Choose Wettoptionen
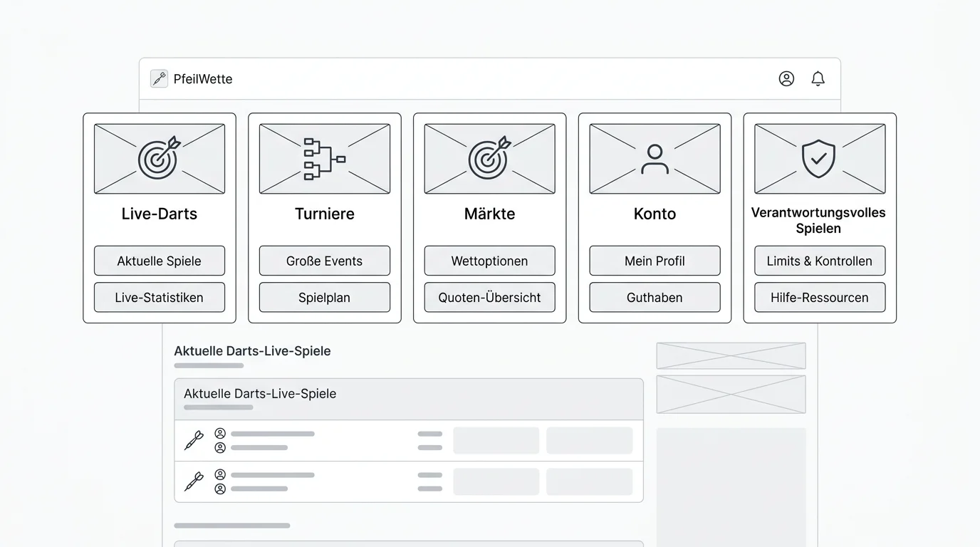 point(490,261)
